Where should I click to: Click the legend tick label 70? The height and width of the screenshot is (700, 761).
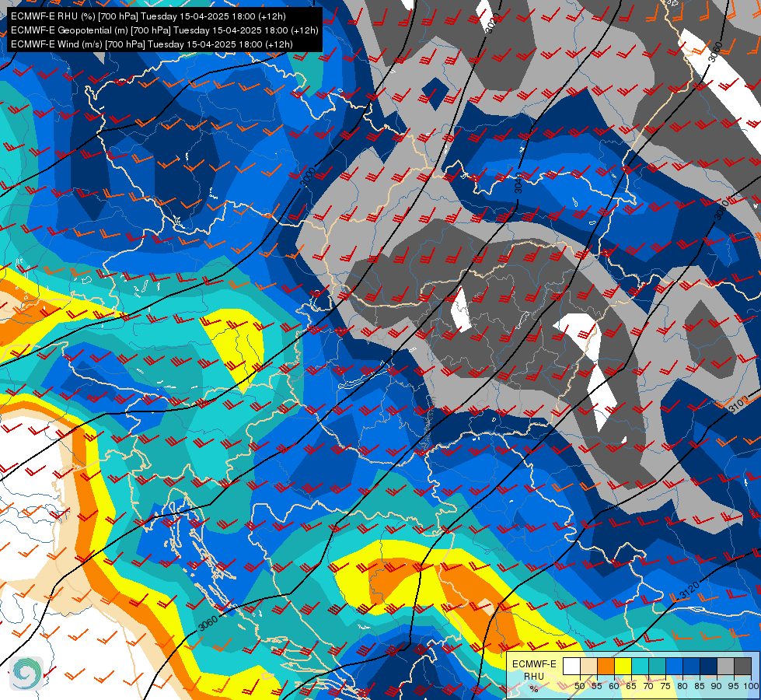coord(648,686)
